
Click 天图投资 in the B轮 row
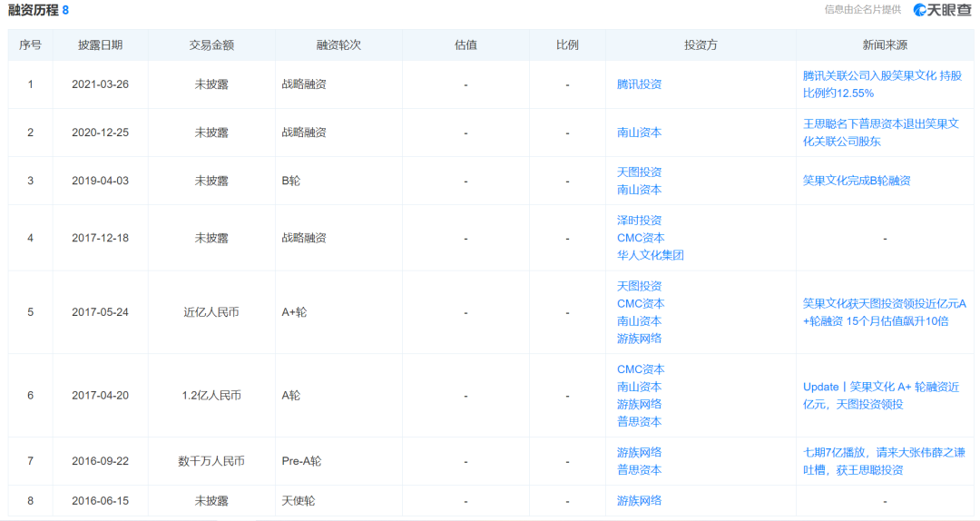point(639,172)
